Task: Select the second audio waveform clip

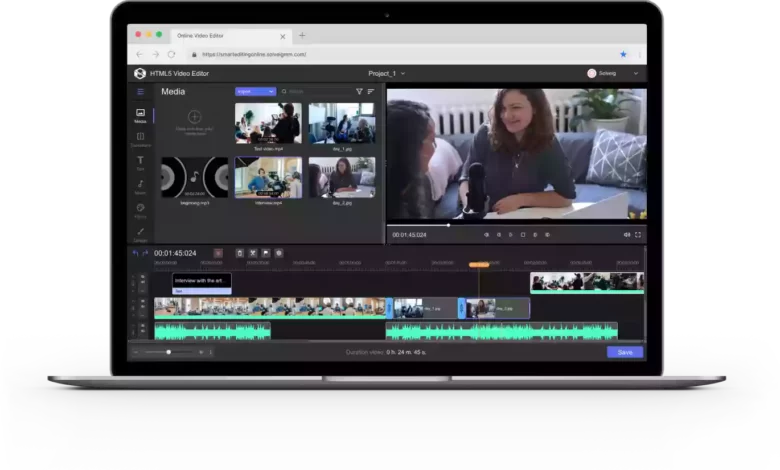Action: coord(501,332)
